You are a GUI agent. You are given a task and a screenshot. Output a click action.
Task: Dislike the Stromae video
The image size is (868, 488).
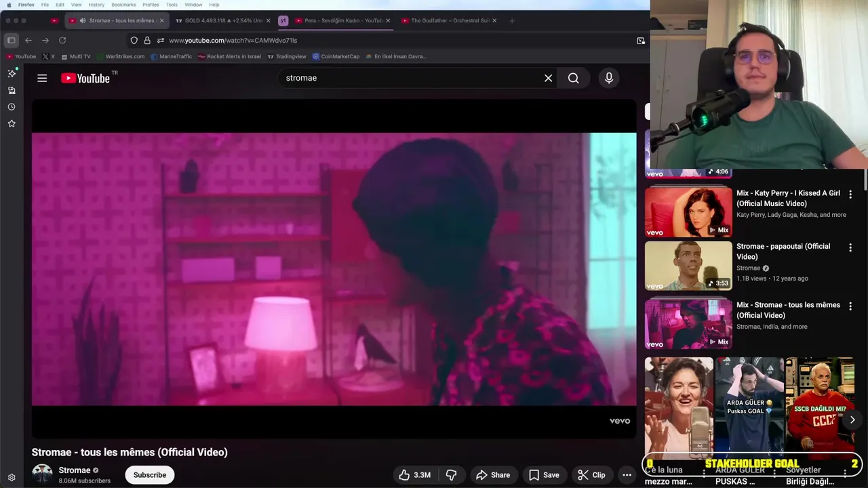coord(451,475)
